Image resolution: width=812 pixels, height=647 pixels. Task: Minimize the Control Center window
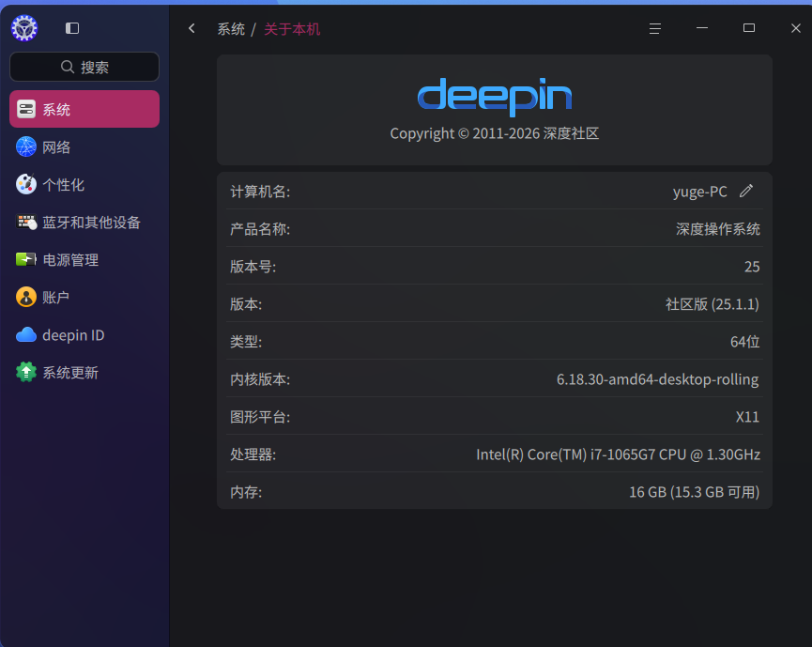click(x=701, y=28)
